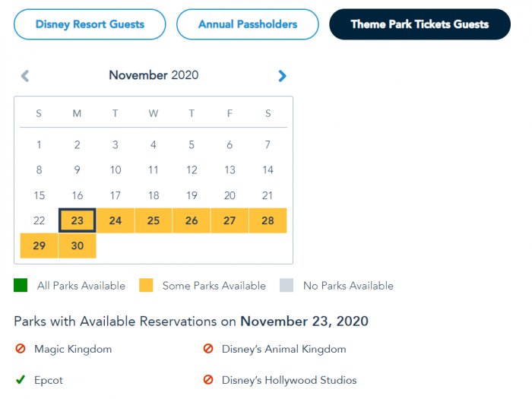Screen dimensions: 532x399
Task: Click November 2020 month heading
Action: 154,75
